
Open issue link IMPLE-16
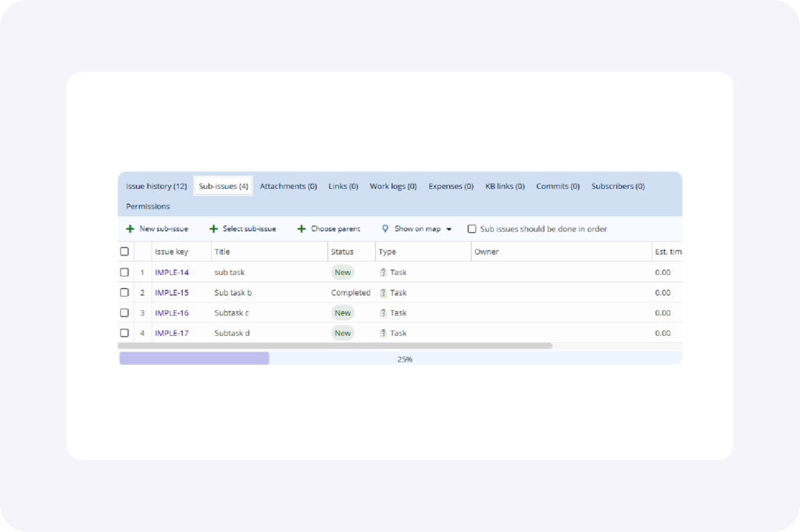coord(172,312)
